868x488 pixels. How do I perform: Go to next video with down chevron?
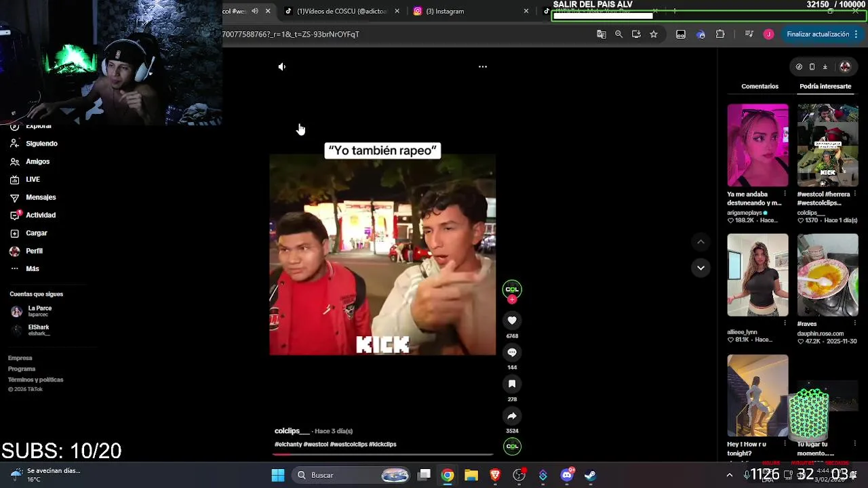point(701,268)
